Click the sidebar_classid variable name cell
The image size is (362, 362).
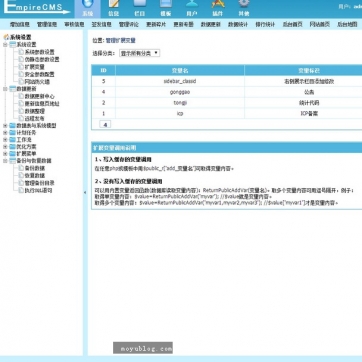point(180,81)
